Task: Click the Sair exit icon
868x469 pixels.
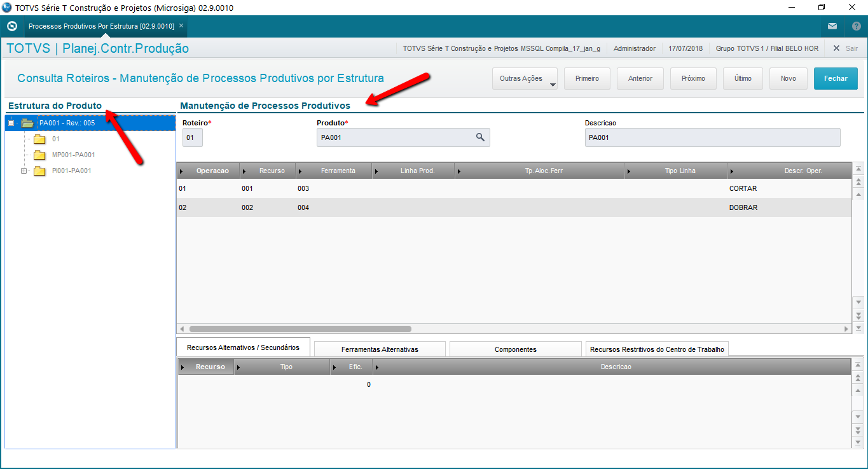Action: 836,48
